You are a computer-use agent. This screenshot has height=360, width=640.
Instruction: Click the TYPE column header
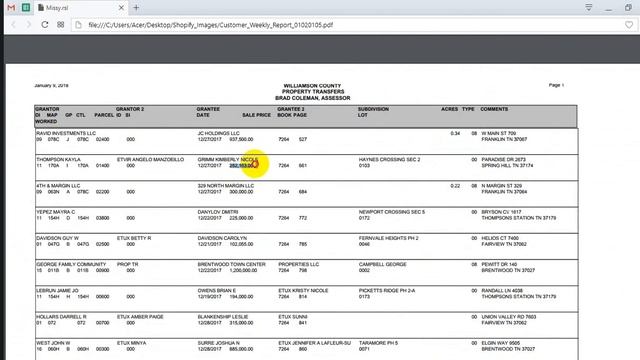(468, 109)
